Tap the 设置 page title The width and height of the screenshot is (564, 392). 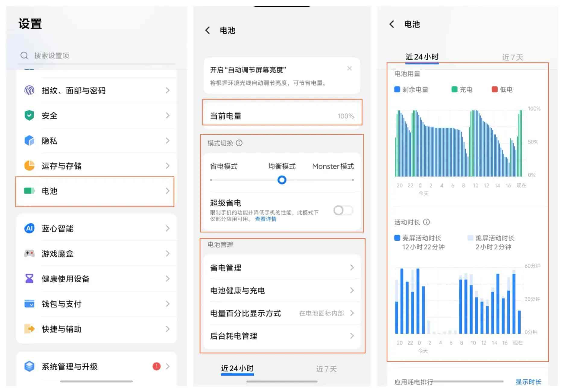[x=30, y=24]
